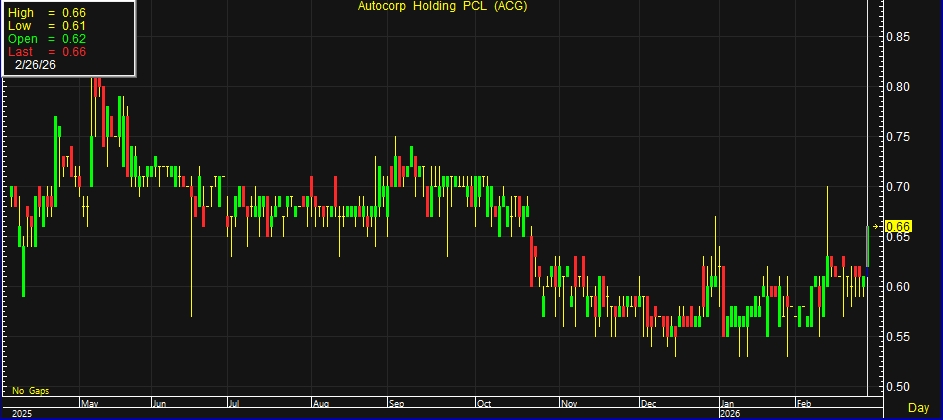Click the No Gaps label
943x420 pixels.
point(31,390)
